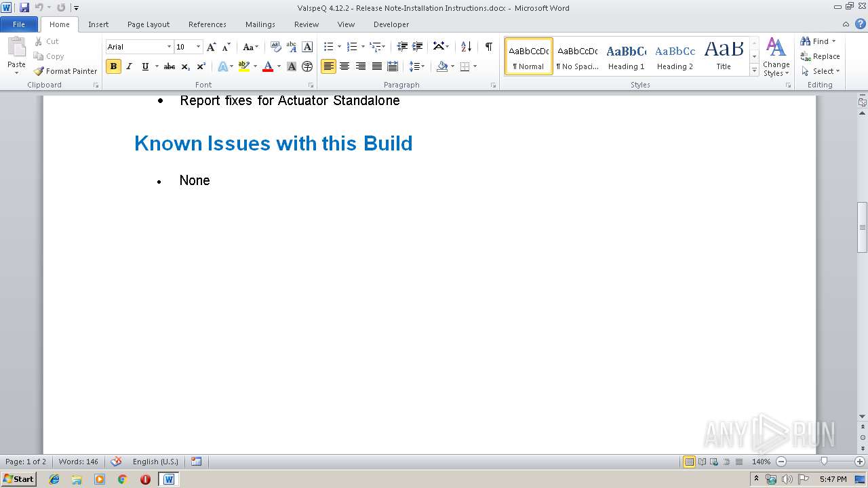
Task: Click the Center alignment icon
Action: pyautogui.click(x=344, y=66)
